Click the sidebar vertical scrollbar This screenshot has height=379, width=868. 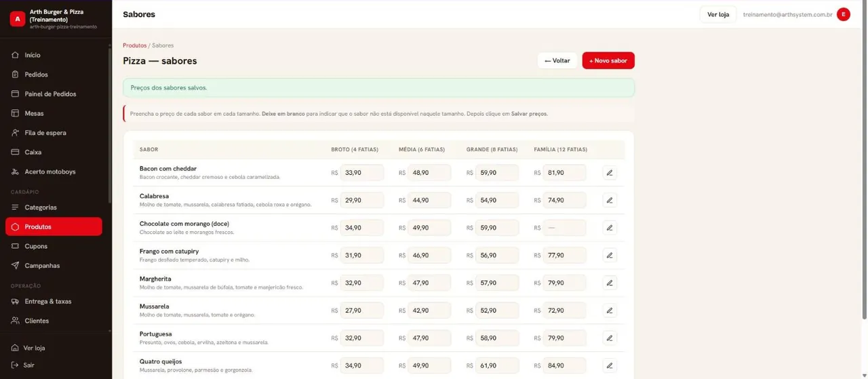[110, 125]
